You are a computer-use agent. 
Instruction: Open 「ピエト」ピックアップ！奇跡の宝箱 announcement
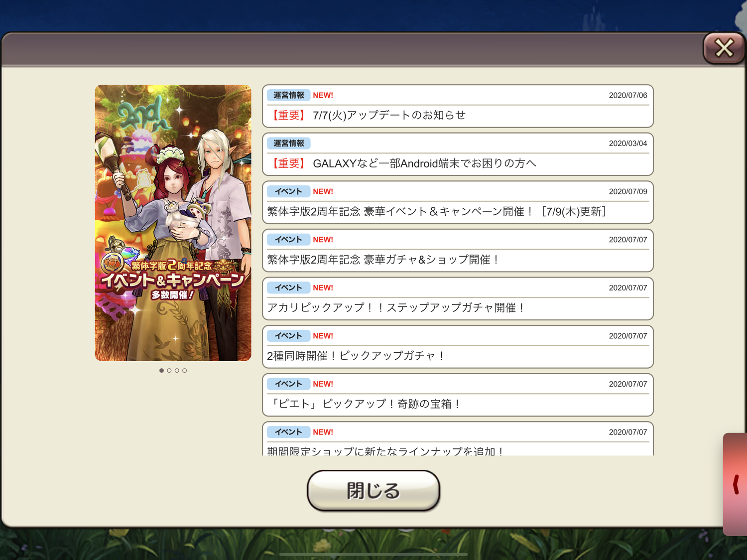[x=458, y=395]
